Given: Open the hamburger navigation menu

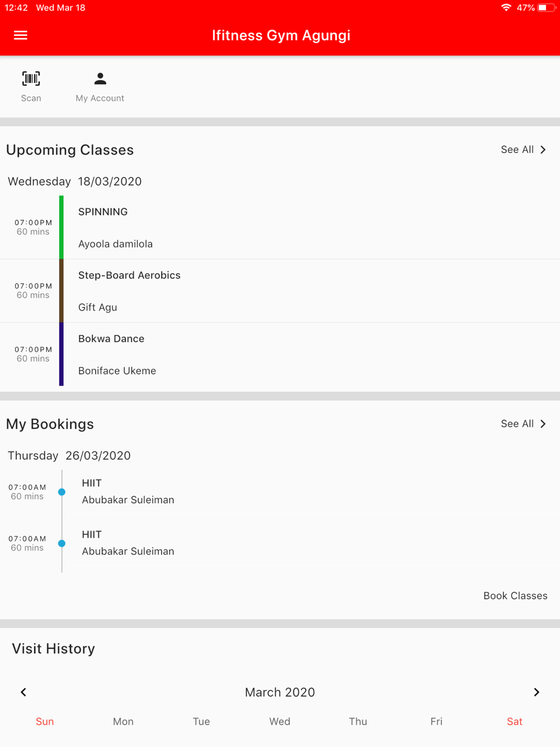Looking at the screenshot, I should 21,35.
